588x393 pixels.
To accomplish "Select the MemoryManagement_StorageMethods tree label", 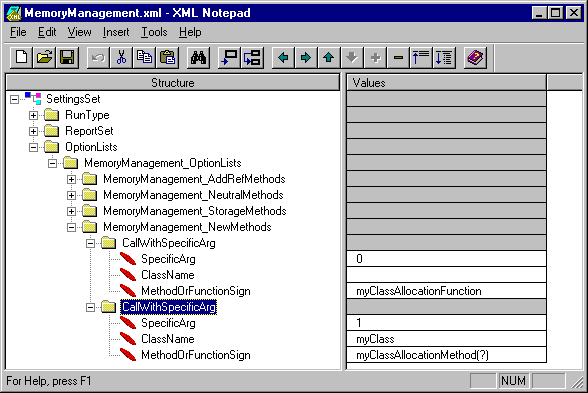I will click(x=195, y=211).
